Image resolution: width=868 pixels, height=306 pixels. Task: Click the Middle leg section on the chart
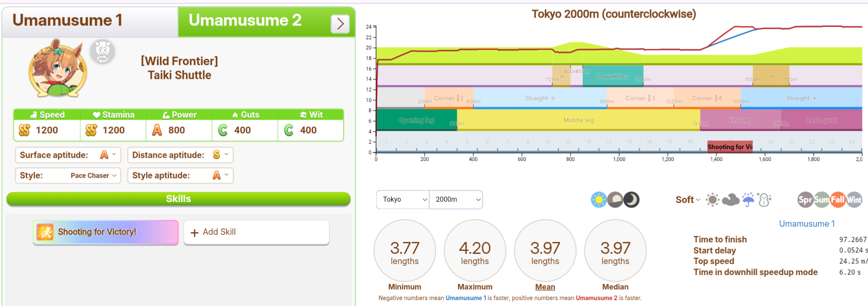[579, 120]
